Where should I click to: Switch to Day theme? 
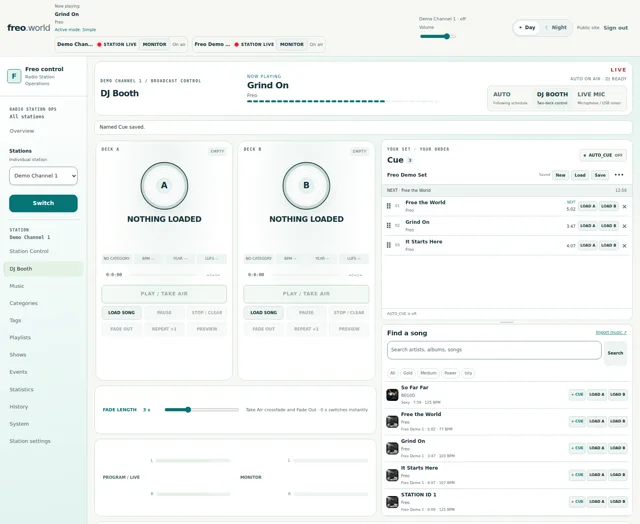[527, 28]
